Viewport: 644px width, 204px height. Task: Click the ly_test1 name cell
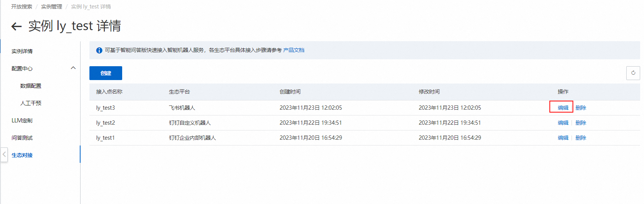[x=106, y=138]
